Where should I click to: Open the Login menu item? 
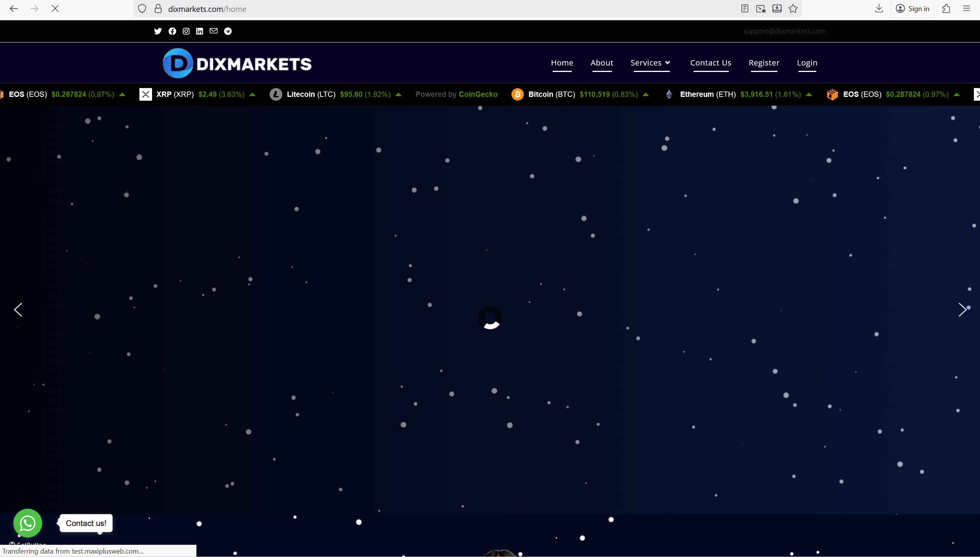807,63
